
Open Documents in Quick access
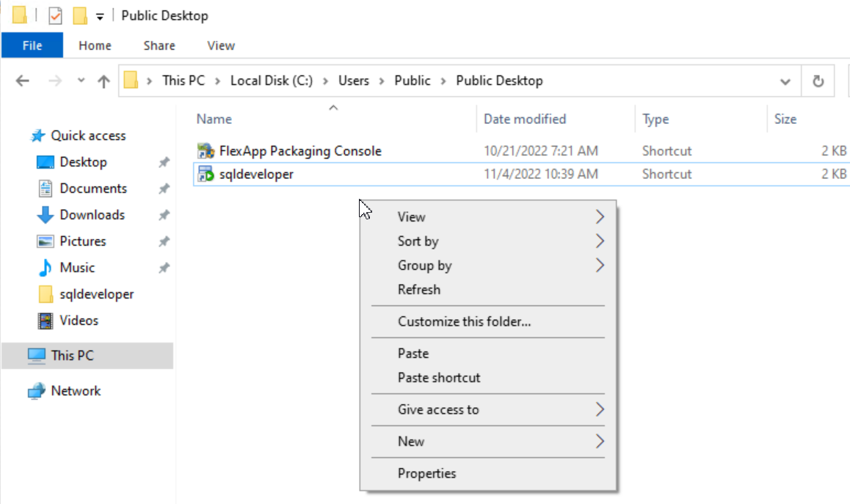pos(92,189)
